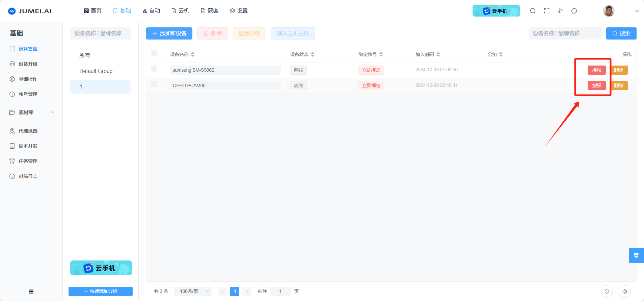Image resolution: width=644 pixels, height=301 pixels.
Task: Switch to the 云机 top menu
Action: (x=181, y=11)
